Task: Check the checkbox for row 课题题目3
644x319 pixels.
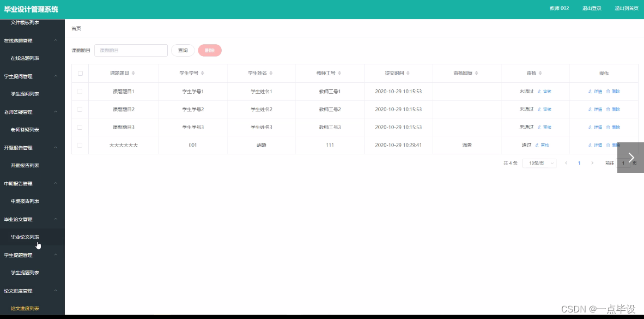Action: coord(80,127)
